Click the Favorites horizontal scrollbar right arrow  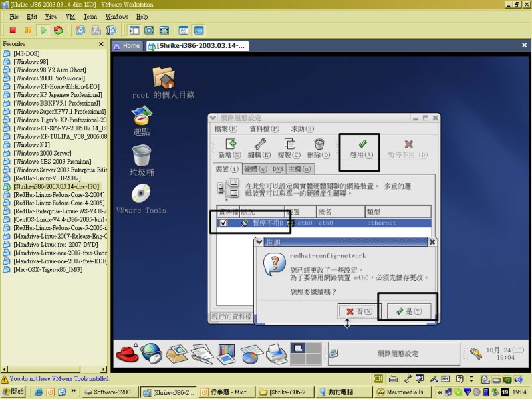tap(104, 370)
